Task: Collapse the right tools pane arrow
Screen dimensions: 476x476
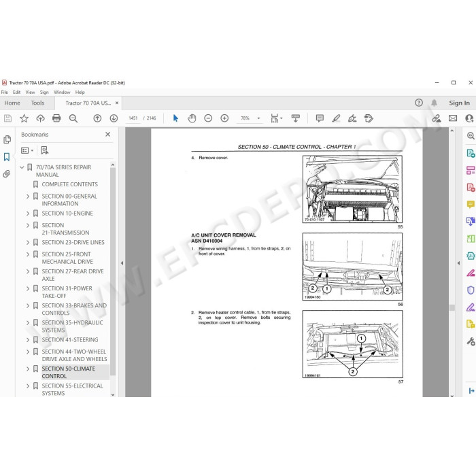Action: pyautogui.click(x=459, y=263)
